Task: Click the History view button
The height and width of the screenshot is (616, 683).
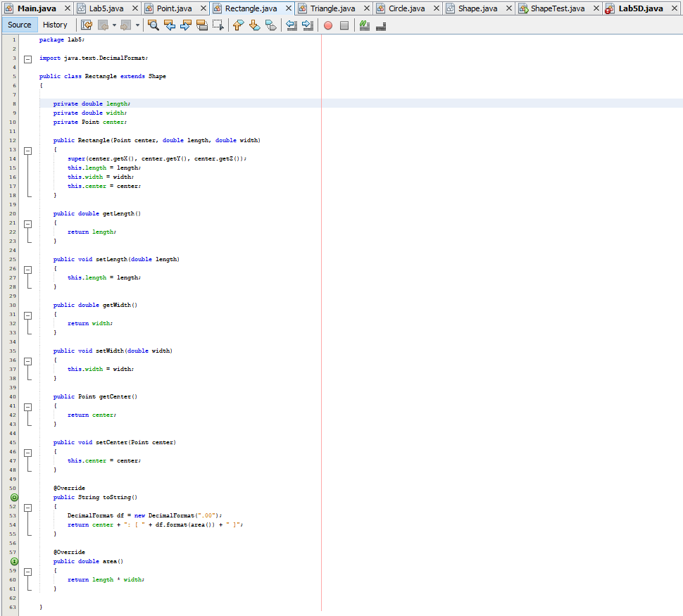Action: click(55, 24)
